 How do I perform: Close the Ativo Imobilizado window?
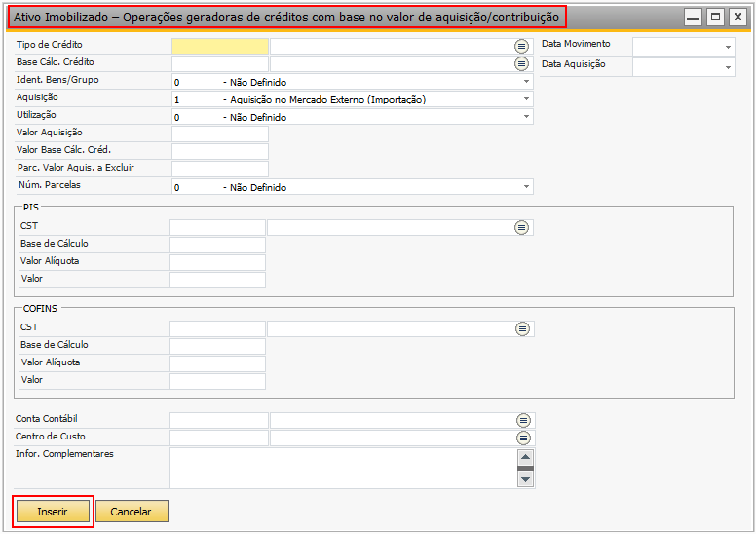click(x=737, y=18)
